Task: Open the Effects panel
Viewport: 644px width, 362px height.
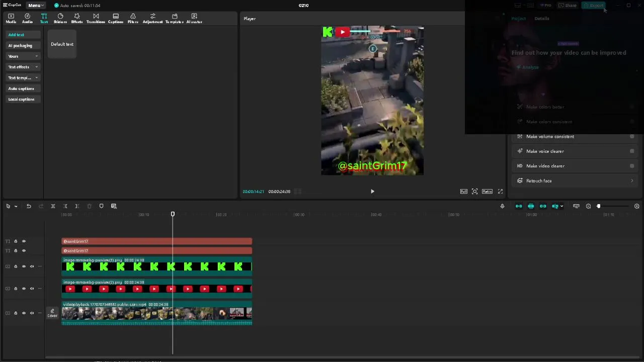Action: [x=77, y=19]
